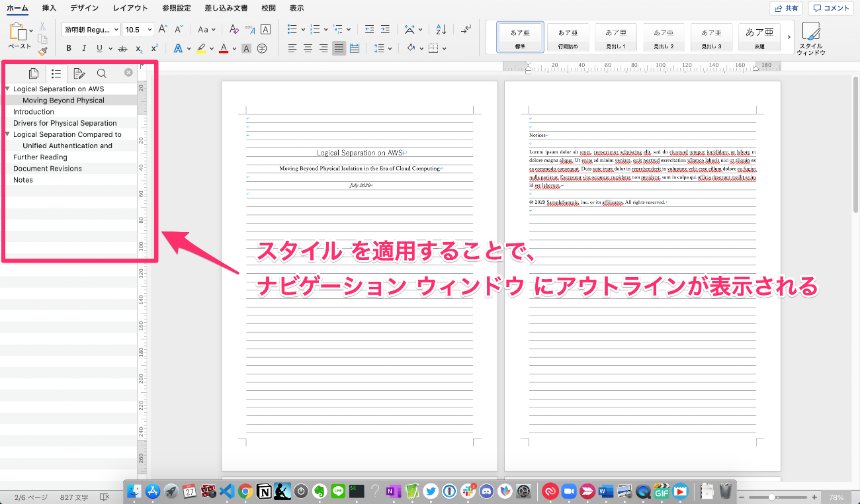860x504 pixels.
Task: Open Finder from the Dock
Action: (x=136, y=491)
